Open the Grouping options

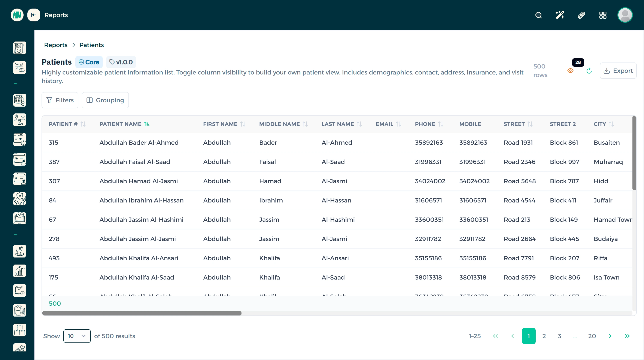[105, 100]
